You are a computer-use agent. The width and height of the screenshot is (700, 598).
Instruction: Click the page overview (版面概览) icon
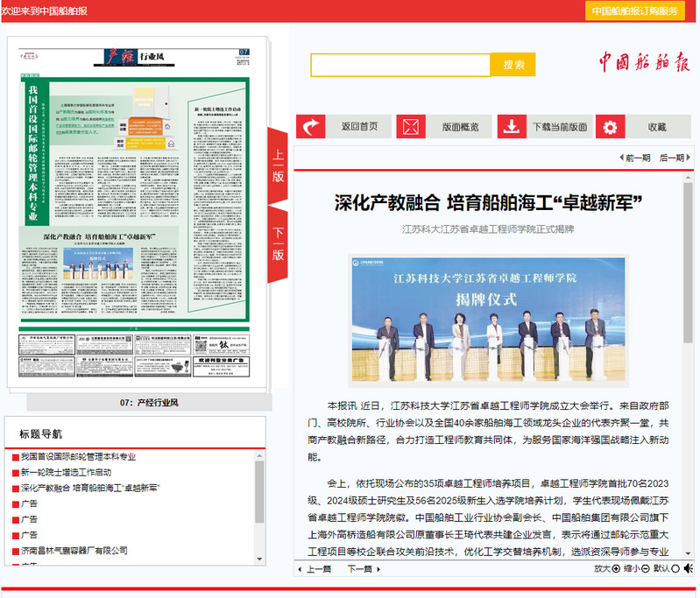coord(409,127)
